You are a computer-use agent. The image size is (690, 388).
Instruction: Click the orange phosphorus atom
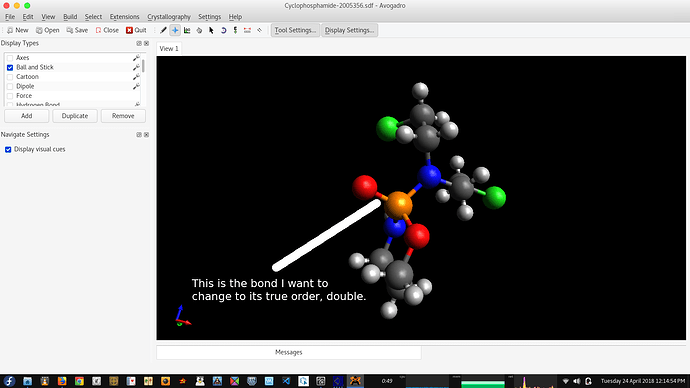coord(398,205)
